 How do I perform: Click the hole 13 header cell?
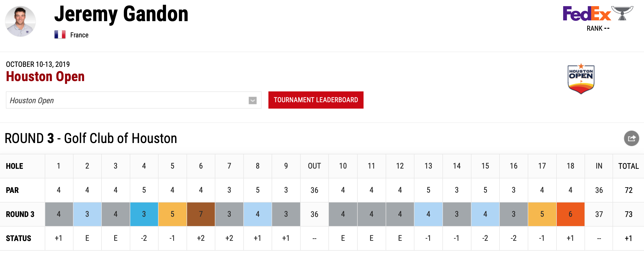click(428, 166)
